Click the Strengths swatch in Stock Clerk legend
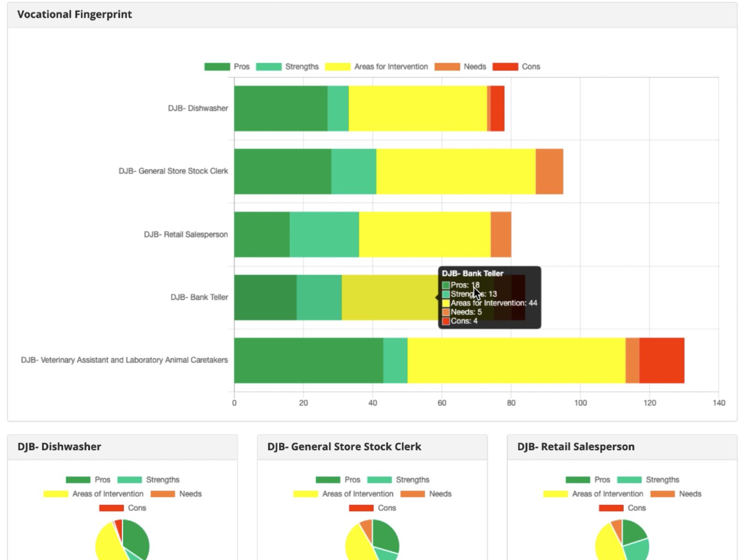Image resolution: width=747 pixels, height=560 pixels. [x=379, y=479]
